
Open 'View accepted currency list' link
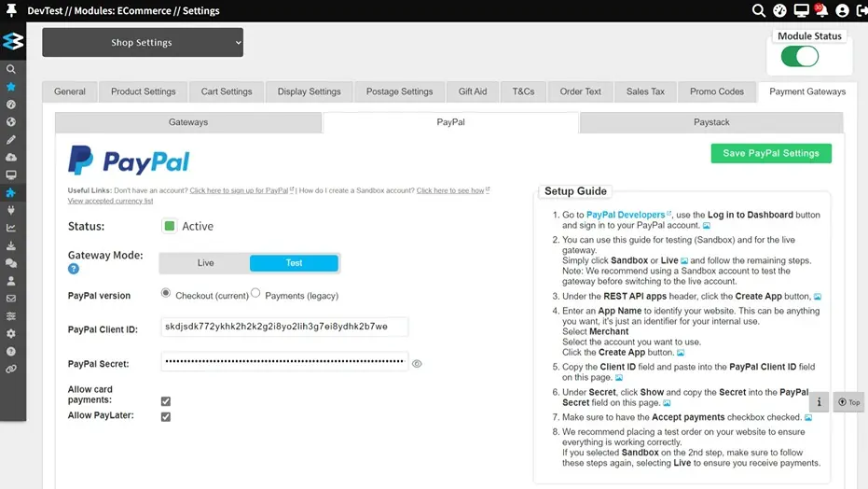(110, 201)
